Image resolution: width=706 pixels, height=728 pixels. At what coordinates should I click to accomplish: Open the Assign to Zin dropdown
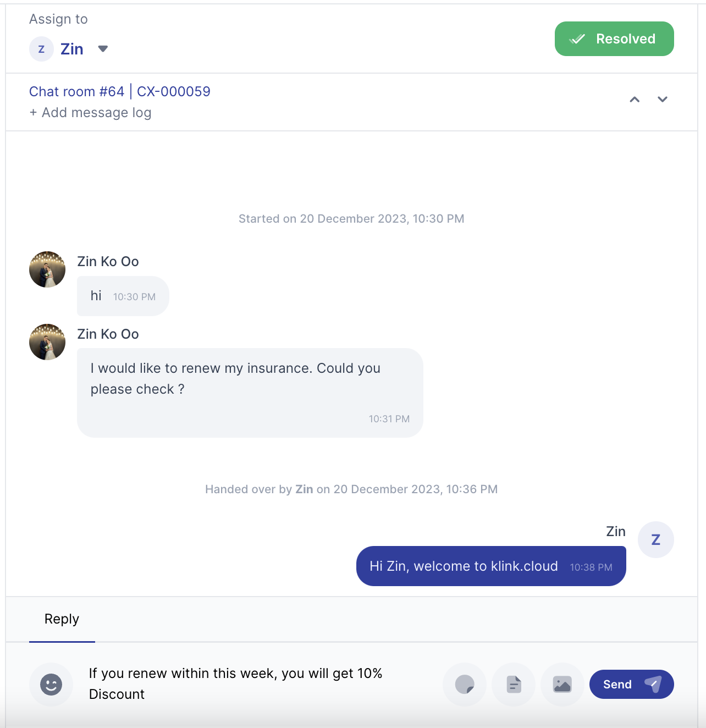pos(103,49)
